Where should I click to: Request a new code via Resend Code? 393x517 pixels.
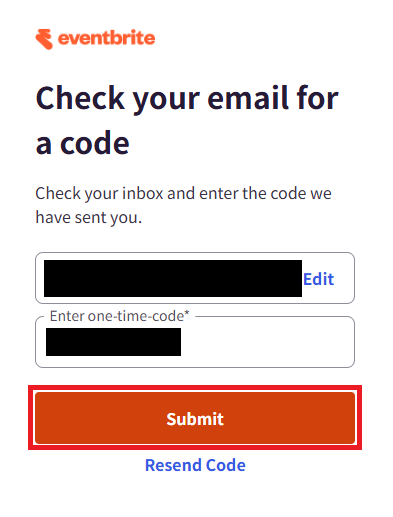(195, 465)
